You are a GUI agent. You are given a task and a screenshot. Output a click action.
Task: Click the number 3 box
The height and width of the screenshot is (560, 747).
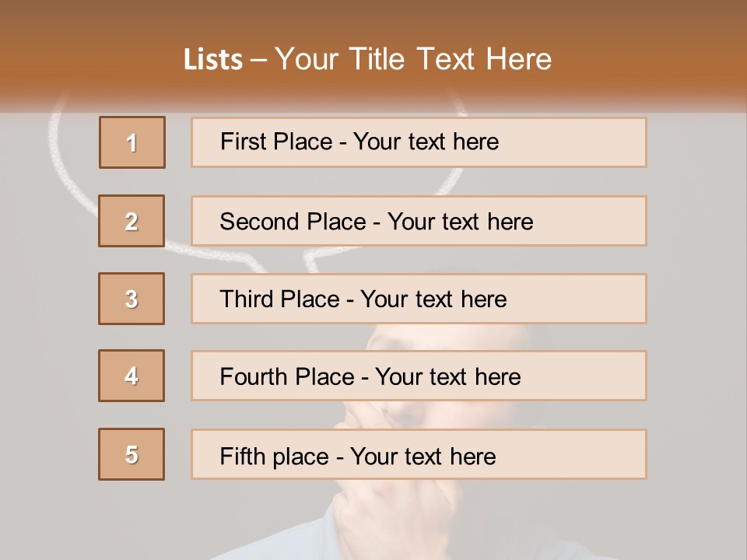pos(132,299)
